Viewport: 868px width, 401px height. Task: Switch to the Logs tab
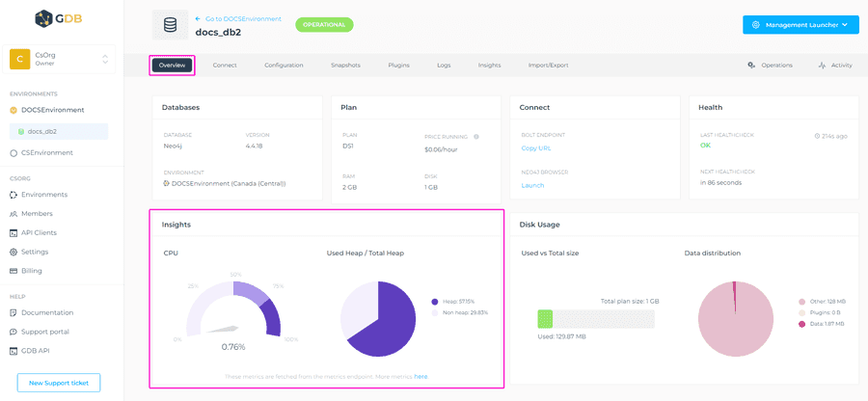pyautogui.click(x=444, y=66)
